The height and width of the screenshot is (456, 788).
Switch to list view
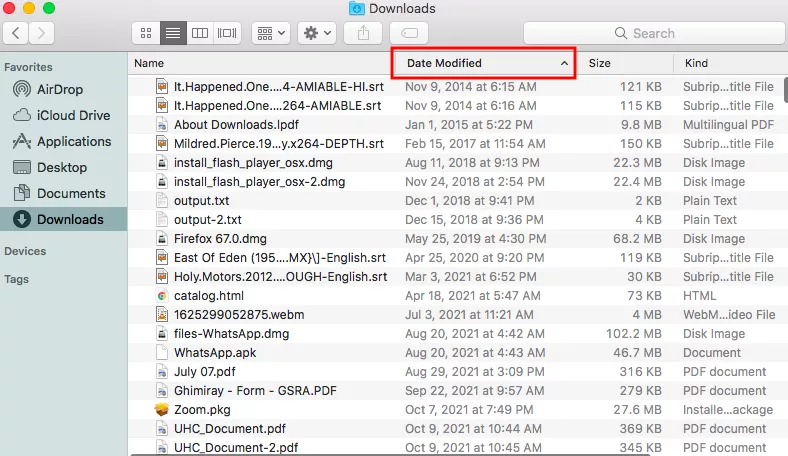pyautogui.click(x=173, y=33)
